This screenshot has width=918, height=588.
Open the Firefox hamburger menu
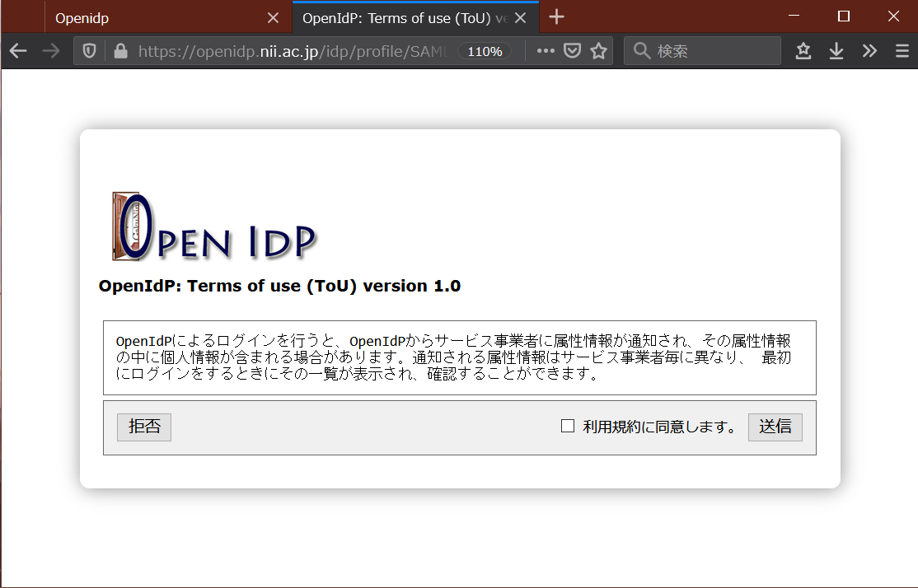(902, 52)
